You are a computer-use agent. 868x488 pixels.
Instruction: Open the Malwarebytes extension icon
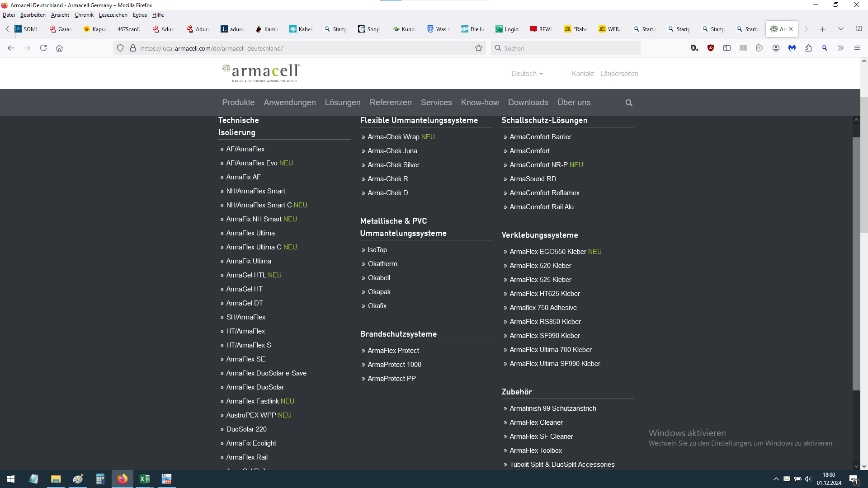click(792, 48)
